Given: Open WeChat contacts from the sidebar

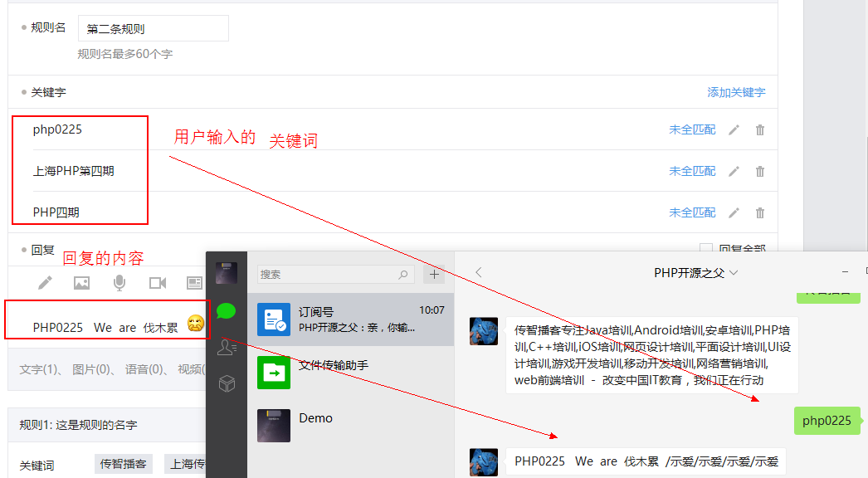Looking at the screenshot, I should [227, 348].
